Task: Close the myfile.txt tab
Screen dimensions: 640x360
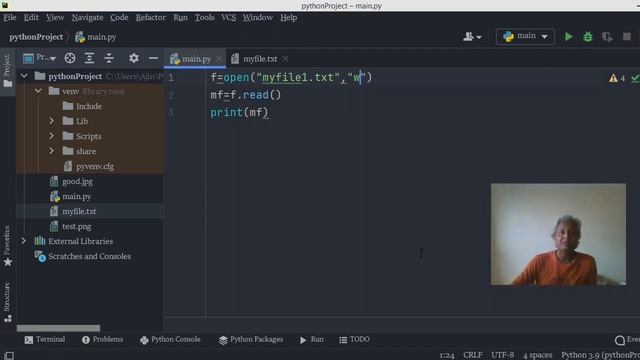Action: [x=285, y=59]
